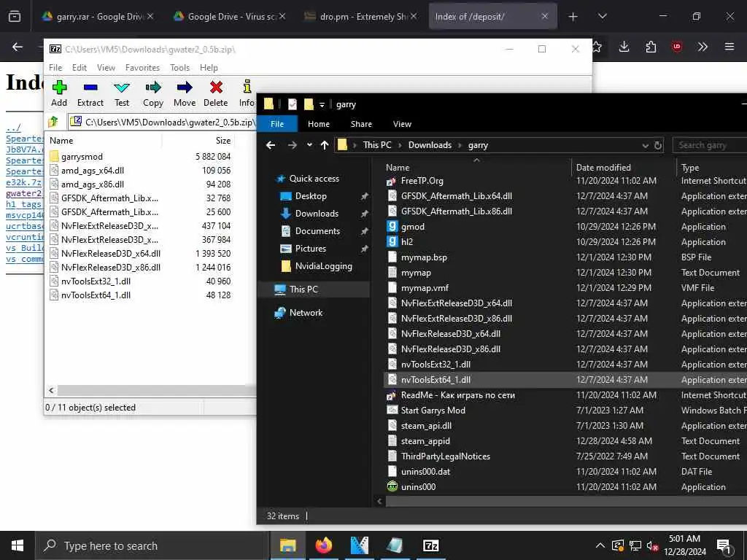The image size is (747, 560).
Task: Open Explorer quick access toolbar customize dropdown
Action: 322,105
